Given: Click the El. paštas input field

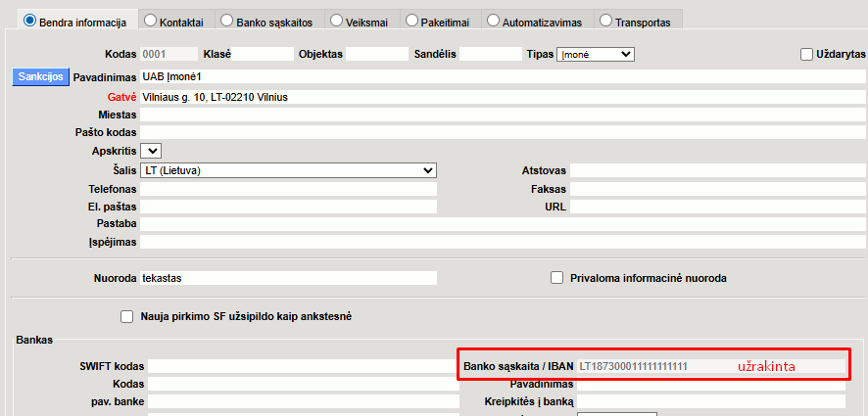Looking at the screenshot, I should click(288, 208).
